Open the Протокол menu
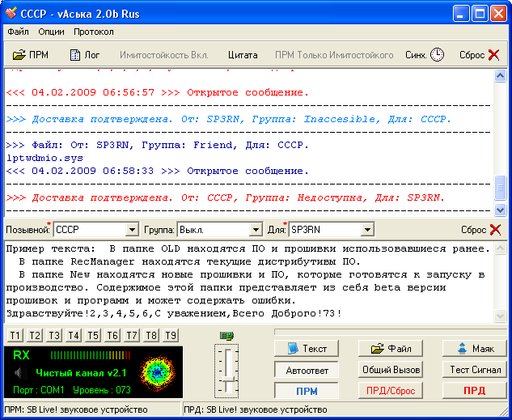This screenshot has height=420, width=512. 94,32
